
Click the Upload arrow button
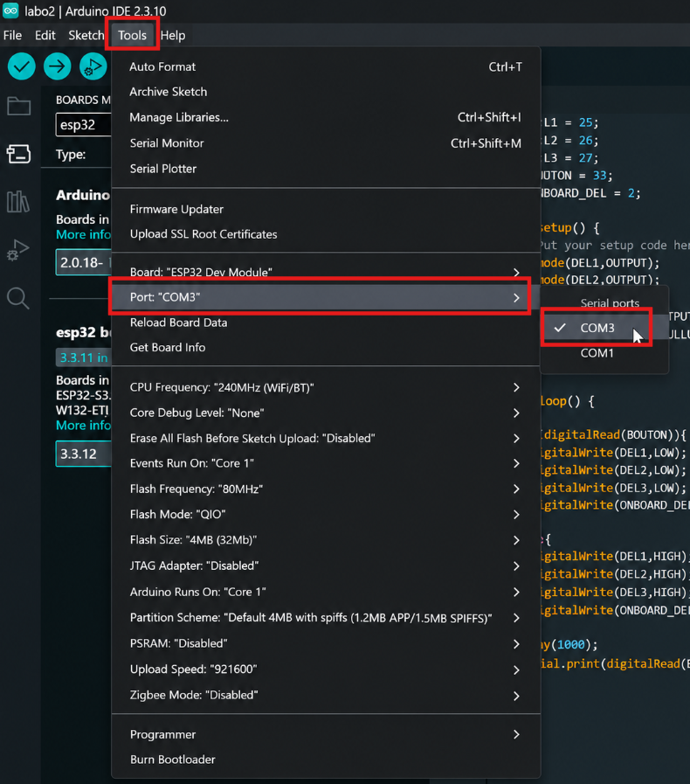click(58, 66)
